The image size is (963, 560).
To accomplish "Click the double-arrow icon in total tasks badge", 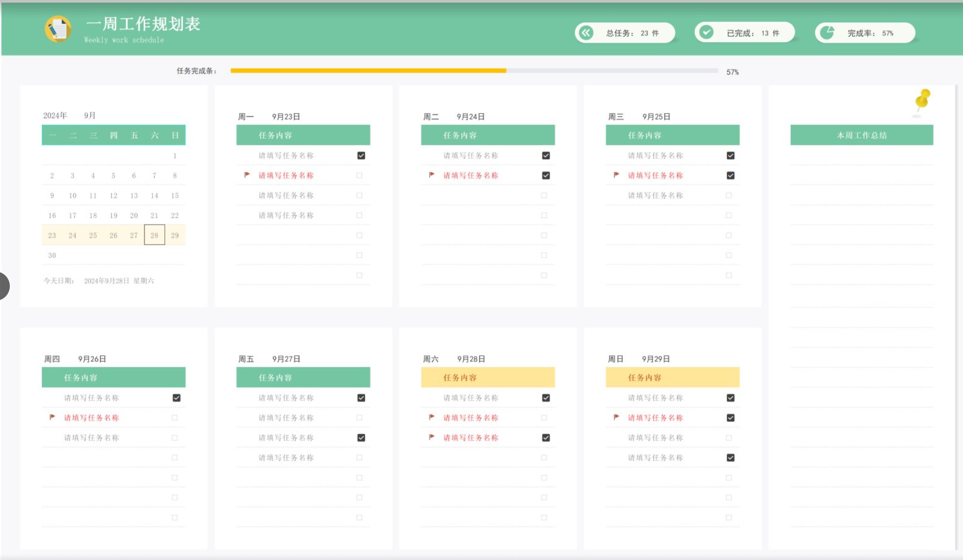I will pyautogui.click(x=586, y=33).
